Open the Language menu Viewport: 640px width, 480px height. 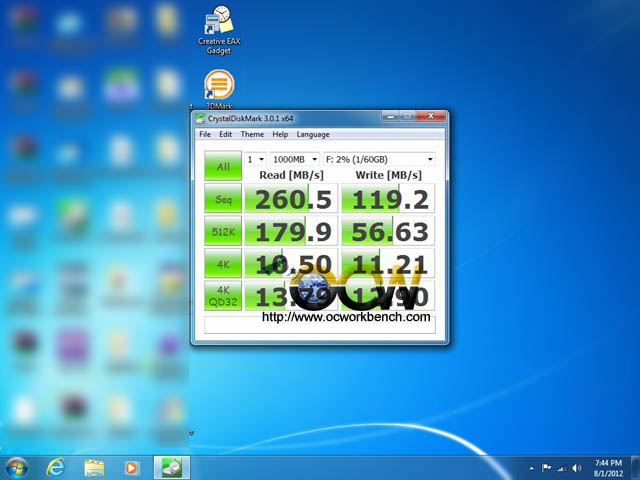[x=313, y=134]
